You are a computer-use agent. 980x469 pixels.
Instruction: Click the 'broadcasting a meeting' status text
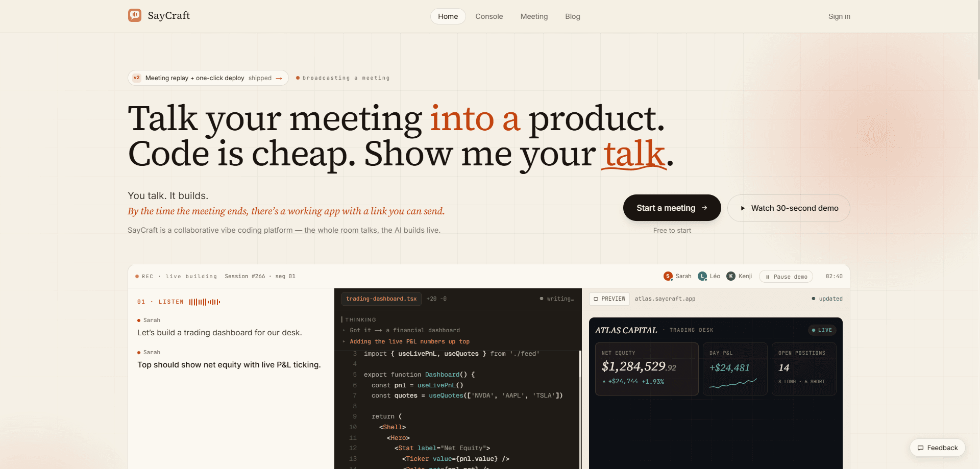click(x=346, y=78)
